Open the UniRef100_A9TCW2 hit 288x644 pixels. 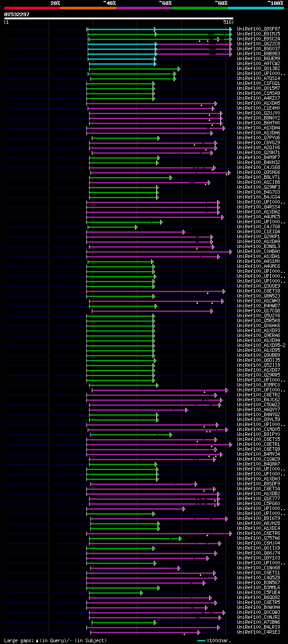coord(258,64)
